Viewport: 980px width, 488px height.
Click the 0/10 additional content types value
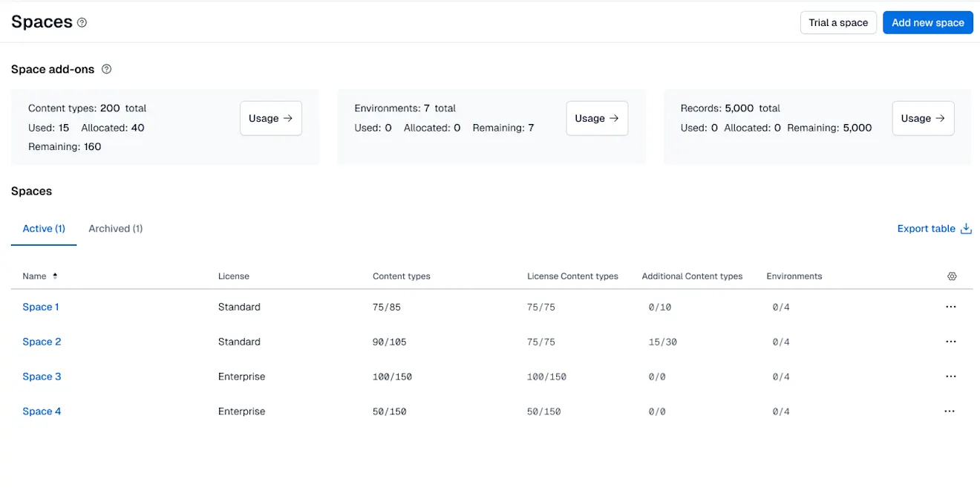coord(660,307)
